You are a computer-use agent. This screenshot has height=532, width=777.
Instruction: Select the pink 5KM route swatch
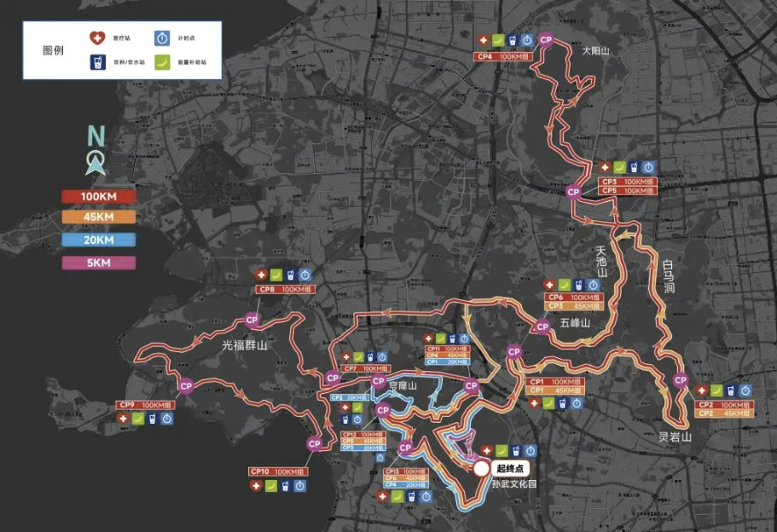click(x=99, y=263)
